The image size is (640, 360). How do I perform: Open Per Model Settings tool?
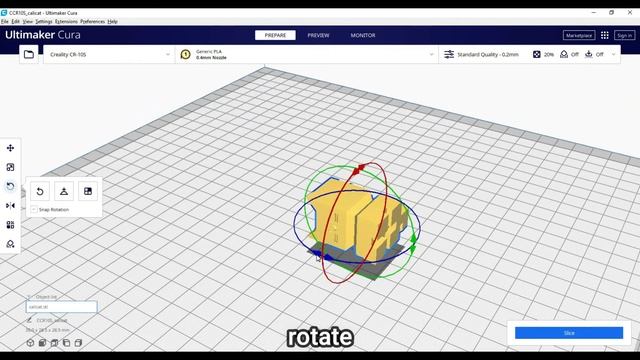point(10,225)
